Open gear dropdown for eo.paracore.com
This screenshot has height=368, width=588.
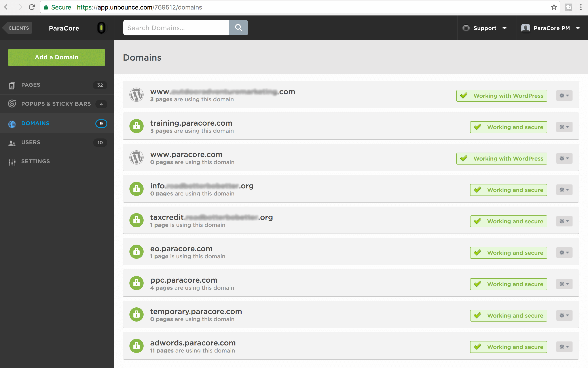pyautogui.click(x=564, y=253)
